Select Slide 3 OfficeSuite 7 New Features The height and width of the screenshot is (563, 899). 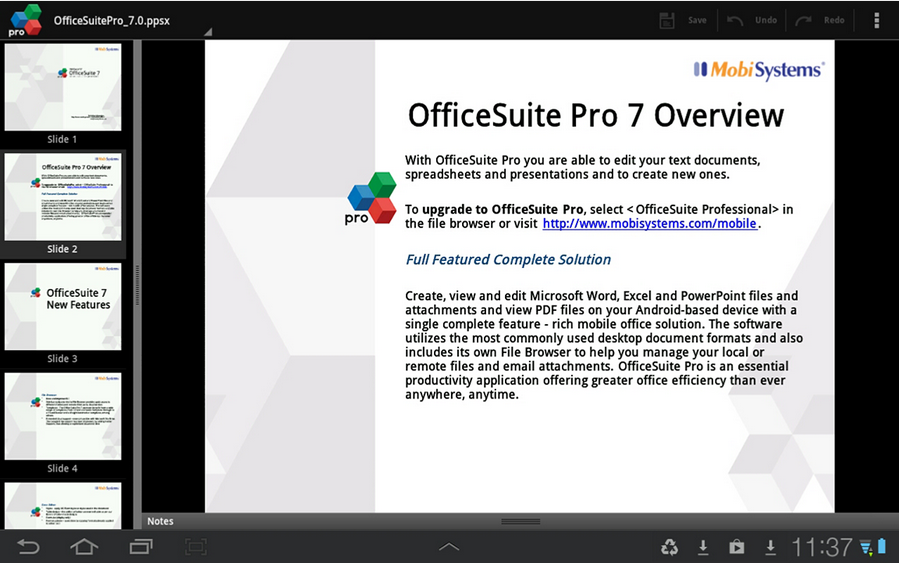[x=63, y=307]
